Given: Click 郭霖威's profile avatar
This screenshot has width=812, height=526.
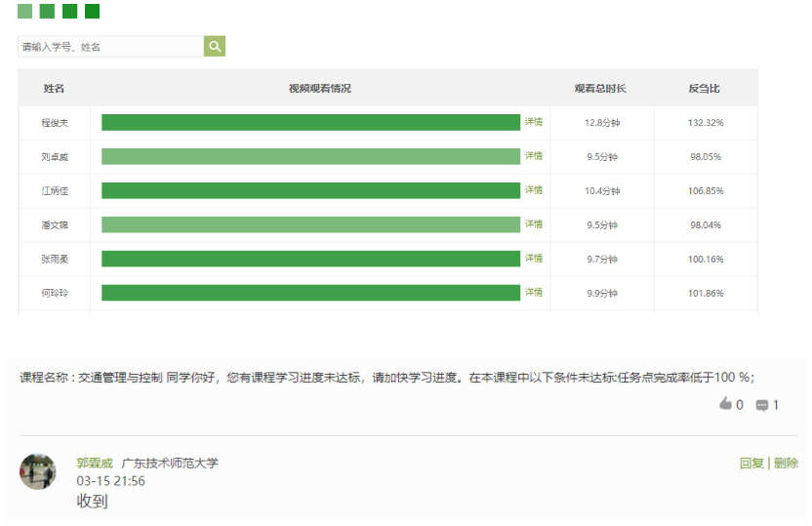Looking at the screenshot, I should [37, 471].
